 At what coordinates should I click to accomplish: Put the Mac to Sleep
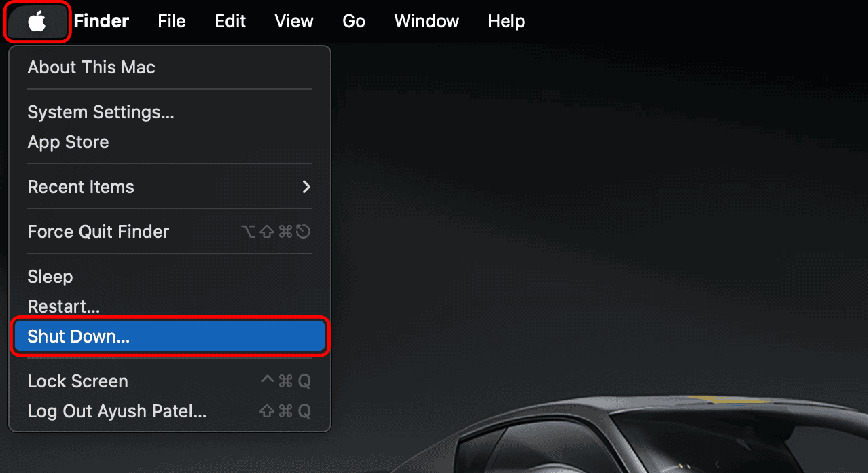(x=169, y=277)
